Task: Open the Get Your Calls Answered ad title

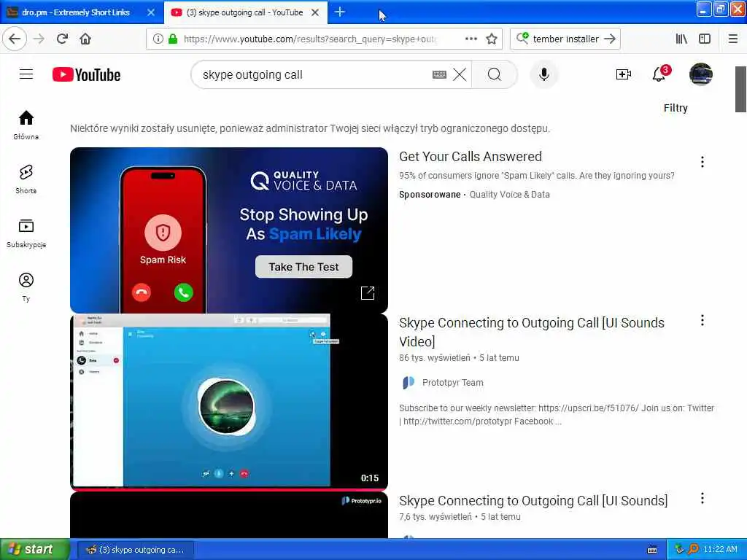Action: [x=471, y=157]
